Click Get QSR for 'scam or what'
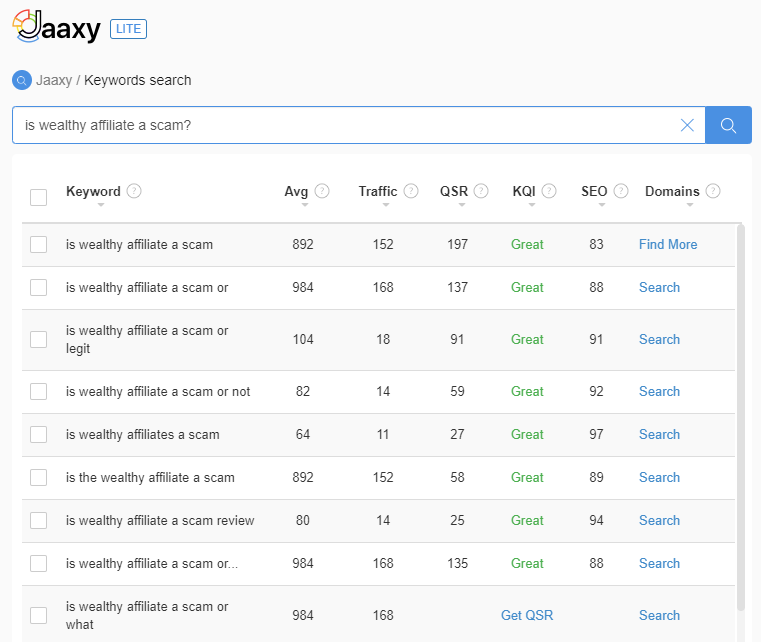The width and height of the screenshot is (761, 642). [x=527, y=615]
